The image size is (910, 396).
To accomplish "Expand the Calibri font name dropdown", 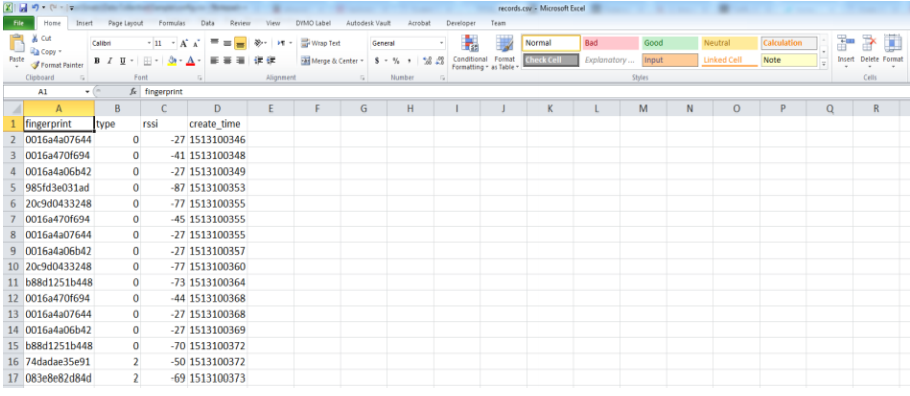I will click(x=150, y=44).
